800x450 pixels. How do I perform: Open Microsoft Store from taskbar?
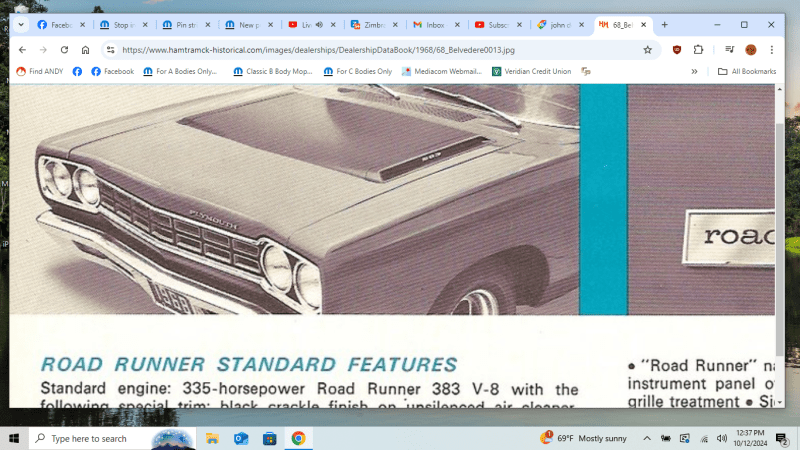coord(269,438)
